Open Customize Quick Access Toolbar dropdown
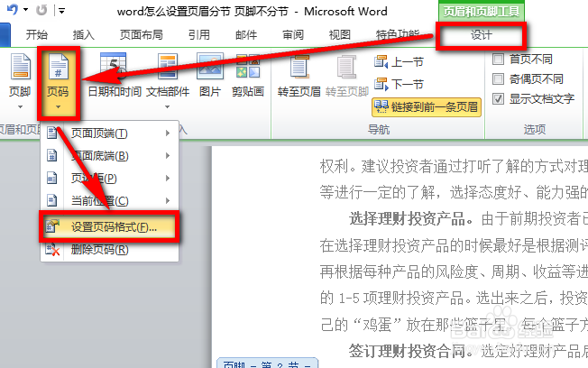The width and height of the screenshot is (588, 368). (x=62, y=11)
